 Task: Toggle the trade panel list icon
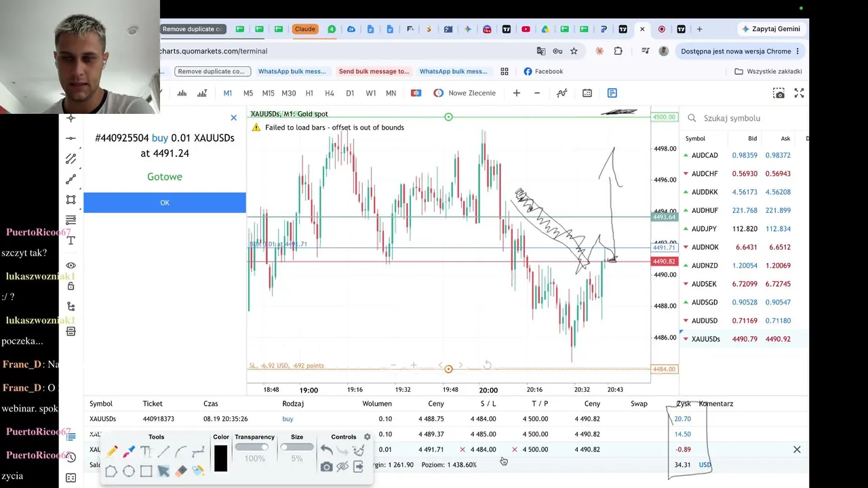click(x=612, y=93)
